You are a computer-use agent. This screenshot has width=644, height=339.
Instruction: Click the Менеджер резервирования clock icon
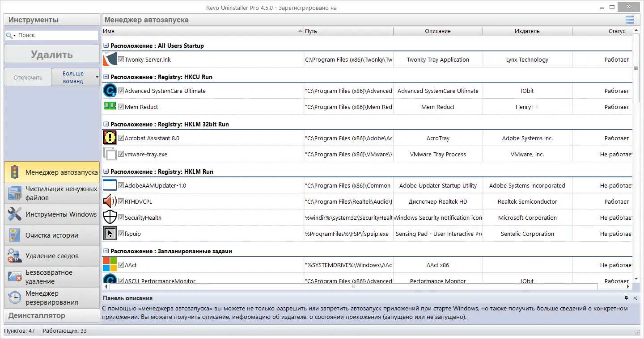[x=15, y=298]
